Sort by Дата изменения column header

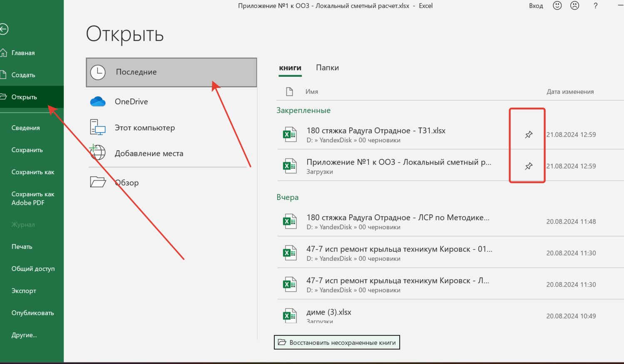pyautogui.click(x=570, y=92)
